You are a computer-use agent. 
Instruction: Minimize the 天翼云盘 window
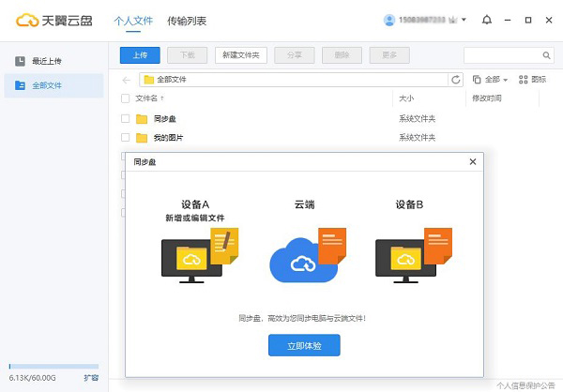(x=508, y=20)
